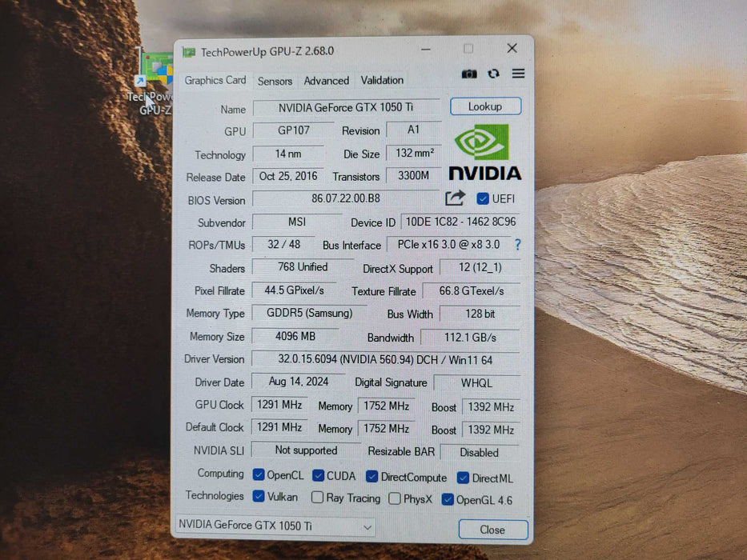
Task: Click the Bus Interface question mark
Action: 518,245
